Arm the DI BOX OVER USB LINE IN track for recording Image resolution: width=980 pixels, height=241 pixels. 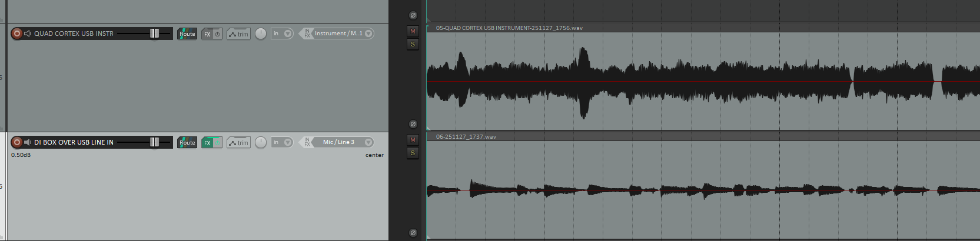coord(17,142)
